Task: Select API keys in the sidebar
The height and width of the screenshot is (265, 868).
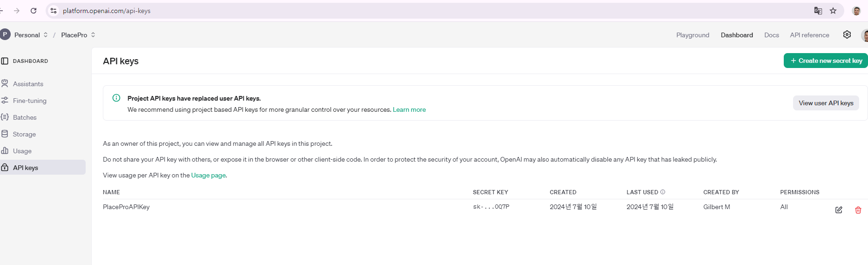Action: (42, 168)
